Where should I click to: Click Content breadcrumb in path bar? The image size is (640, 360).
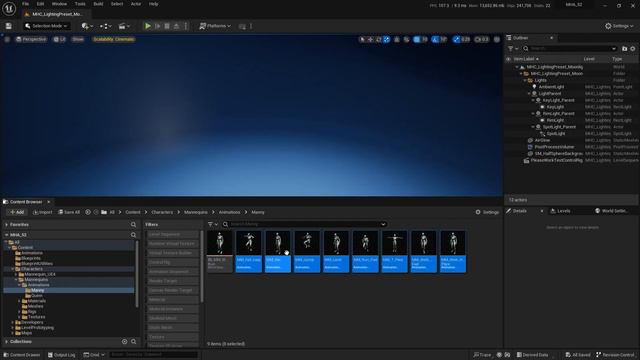(133, 212)
